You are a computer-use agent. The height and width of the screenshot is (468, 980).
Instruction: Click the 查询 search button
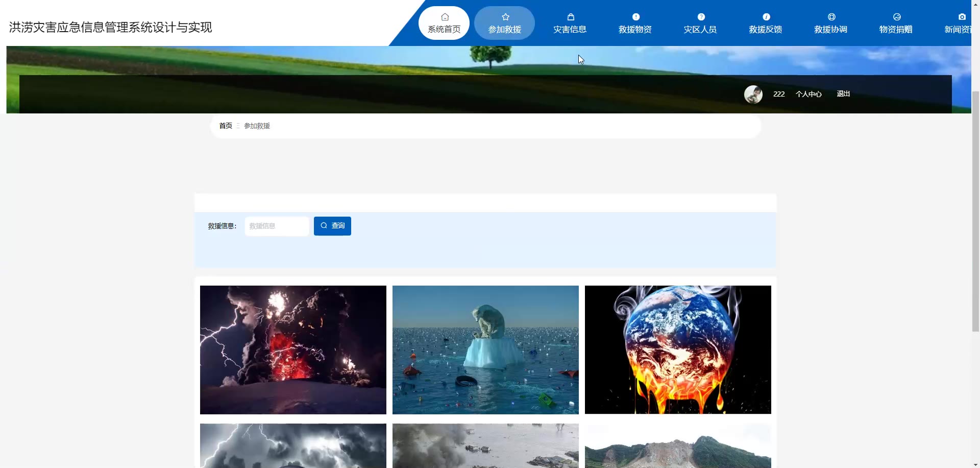pyautogui.click(x=332, y=226)
